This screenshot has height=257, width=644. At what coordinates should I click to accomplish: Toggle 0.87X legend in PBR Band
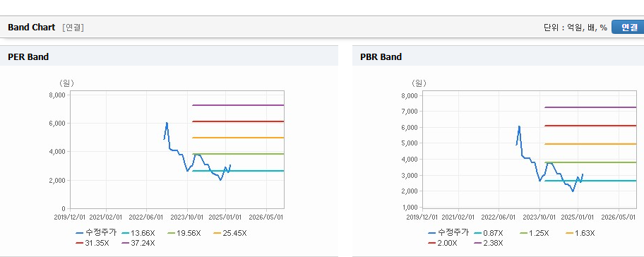click(489, 233)
